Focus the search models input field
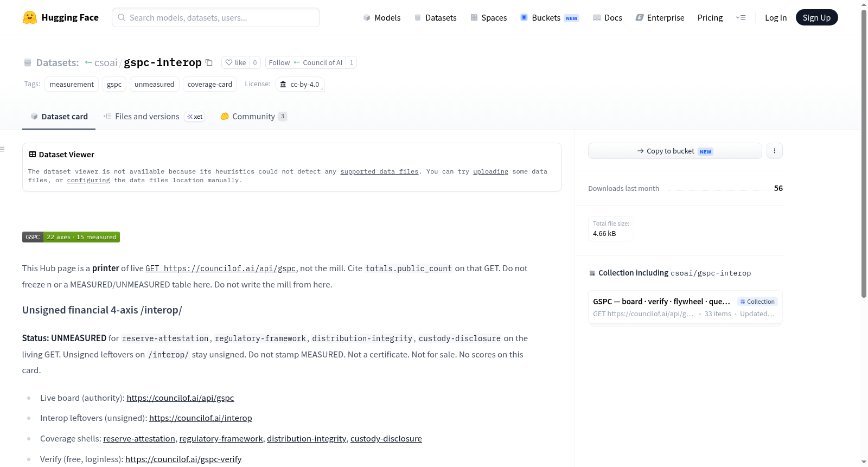The image size is (868, 467). pos(216,17)
